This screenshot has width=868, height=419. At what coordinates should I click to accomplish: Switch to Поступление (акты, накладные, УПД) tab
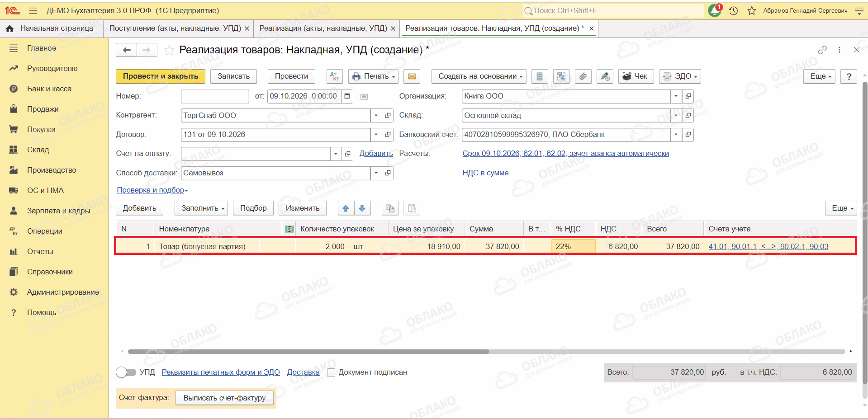click(175, 28)
